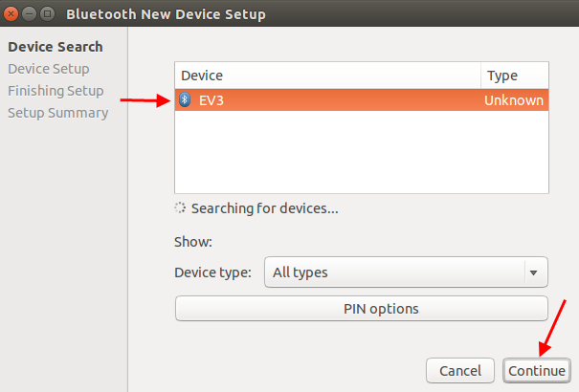Maximize the Bluetooth setup window
Viewport: 579px width, 392px height.
point(47,14)
